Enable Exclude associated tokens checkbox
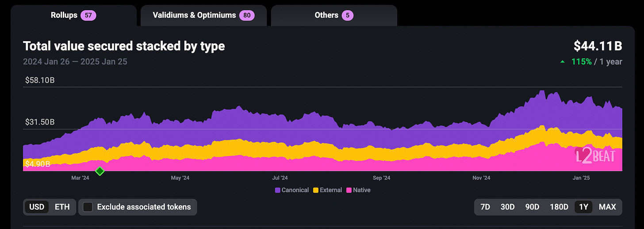The height and width of the screenshot is (229, 644). pos(88,207)
